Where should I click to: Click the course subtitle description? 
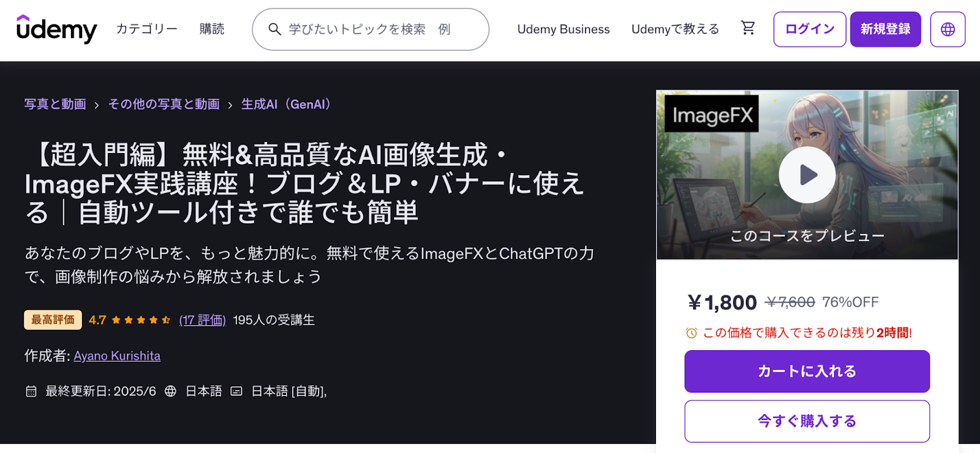[x=309, y=265]
